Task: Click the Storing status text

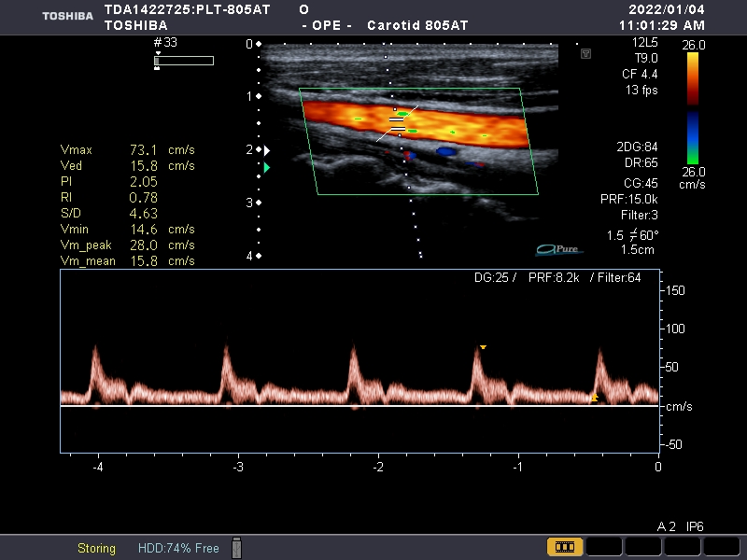Action: click(x=96, y=548)
